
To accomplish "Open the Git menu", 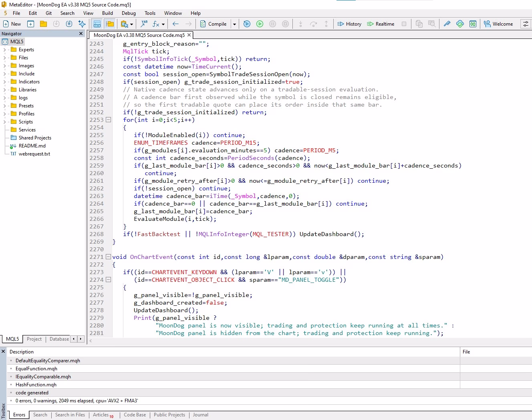I will 49,13.
